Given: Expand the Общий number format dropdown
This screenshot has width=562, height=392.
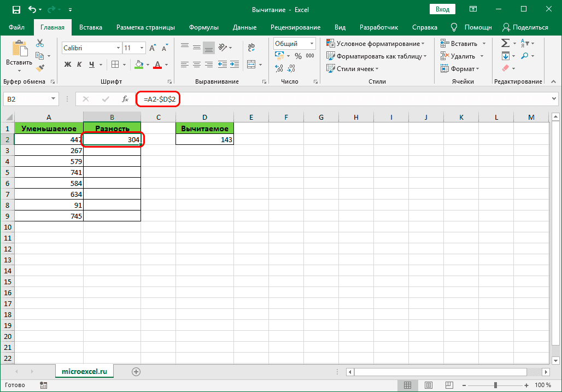Looking at the screenshot, I should coord(312,44).
